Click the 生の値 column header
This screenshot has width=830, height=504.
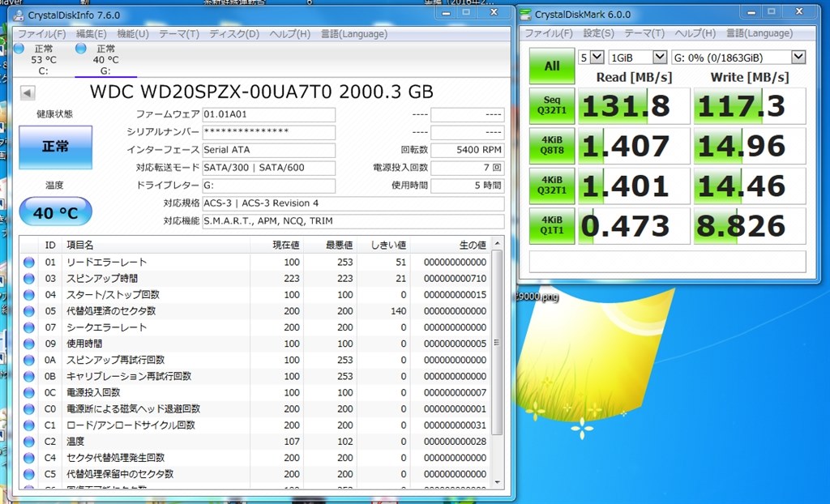point(450,246)
